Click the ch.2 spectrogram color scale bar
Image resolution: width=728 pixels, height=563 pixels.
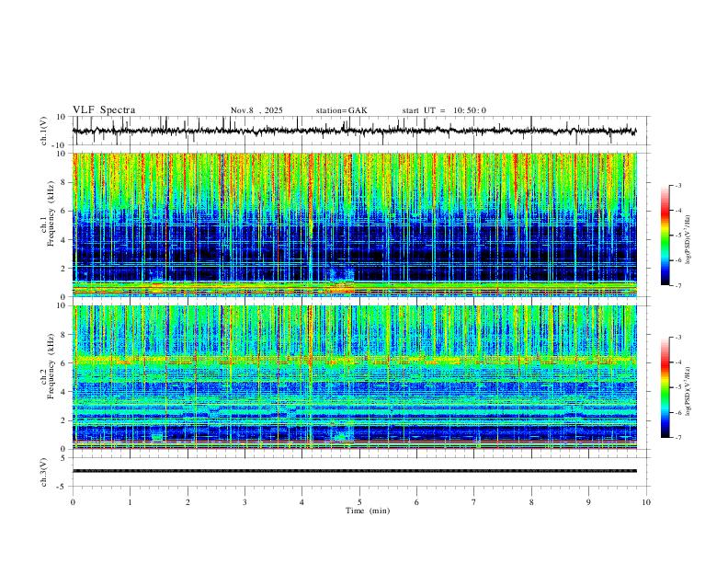point(665,387)
